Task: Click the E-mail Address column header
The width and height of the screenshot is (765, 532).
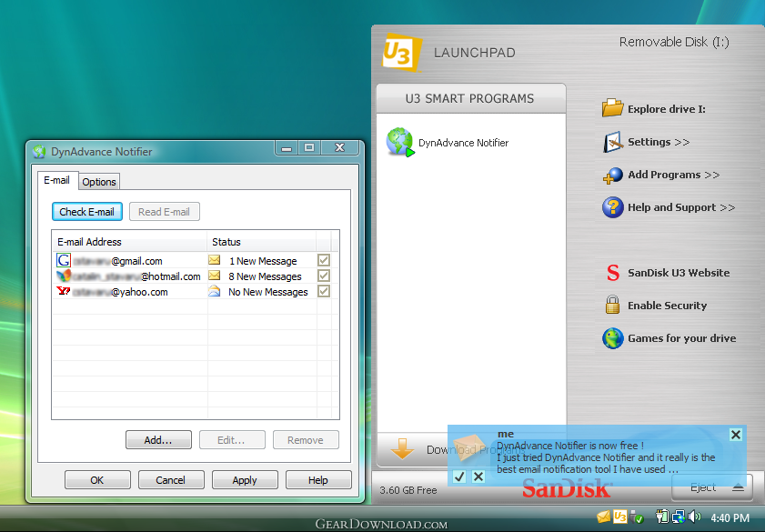Action: pos(129,241)
